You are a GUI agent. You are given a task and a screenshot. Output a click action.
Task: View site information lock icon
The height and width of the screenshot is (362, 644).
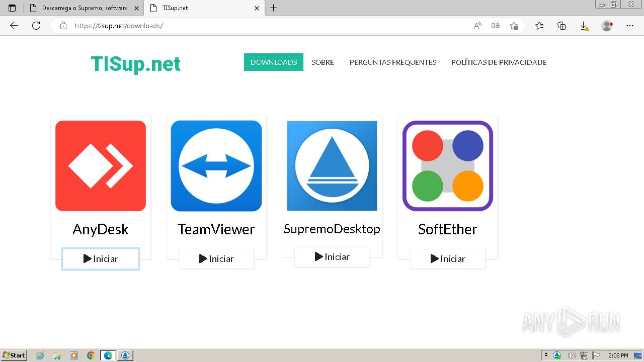(63, 26)
